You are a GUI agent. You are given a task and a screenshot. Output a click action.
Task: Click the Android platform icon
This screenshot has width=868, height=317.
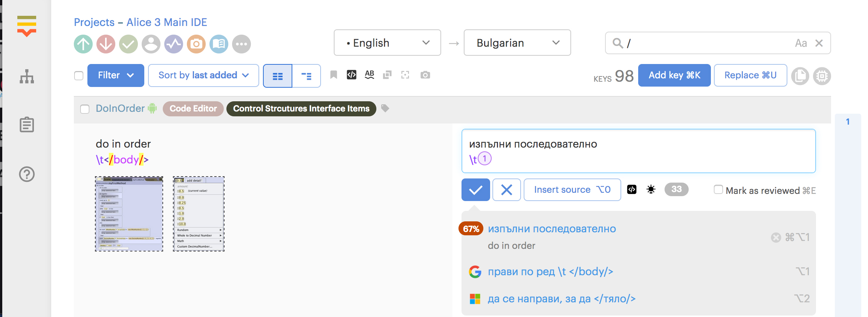(152, 108)
